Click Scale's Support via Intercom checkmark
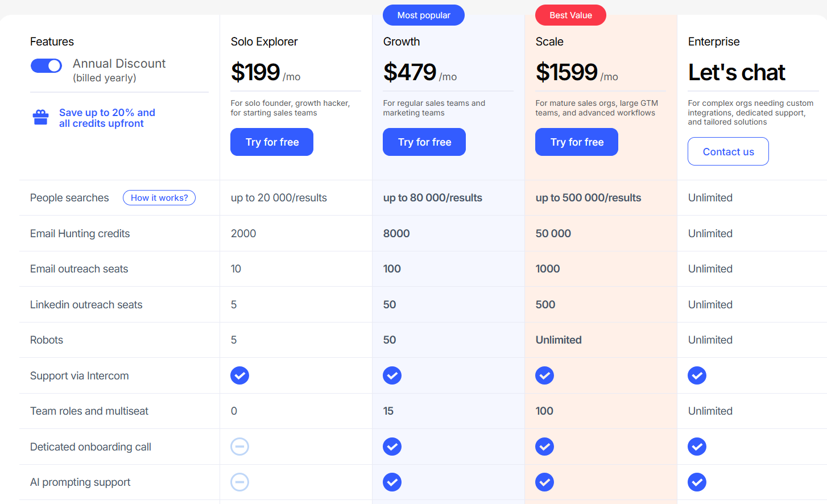 (x=544, y=375)
